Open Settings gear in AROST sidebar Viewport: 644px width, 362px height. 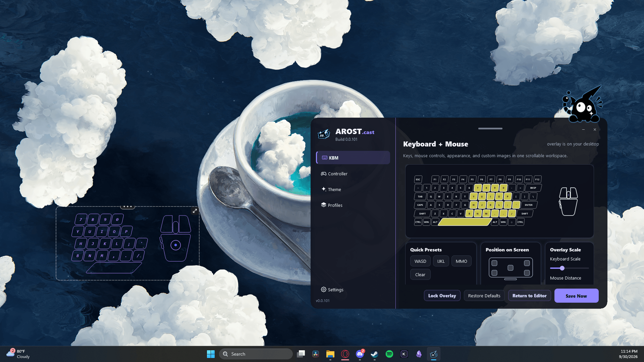[x=332, y=290]
